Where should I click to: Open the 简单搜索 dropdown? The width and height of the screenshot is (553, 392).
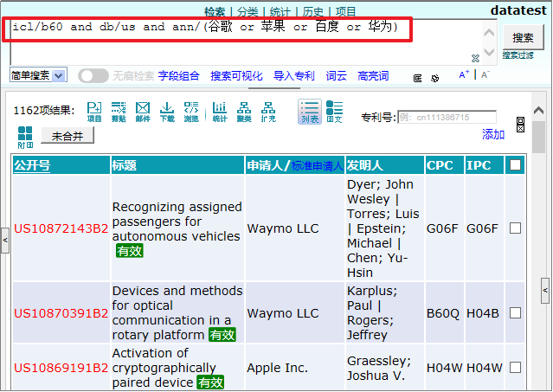(38, 75)
